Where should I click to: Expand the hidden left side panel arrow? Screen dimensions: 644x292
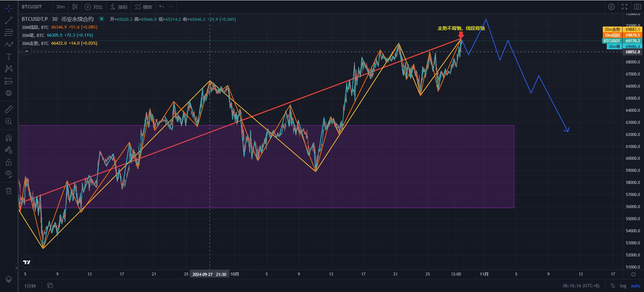(x=17, y=268)
